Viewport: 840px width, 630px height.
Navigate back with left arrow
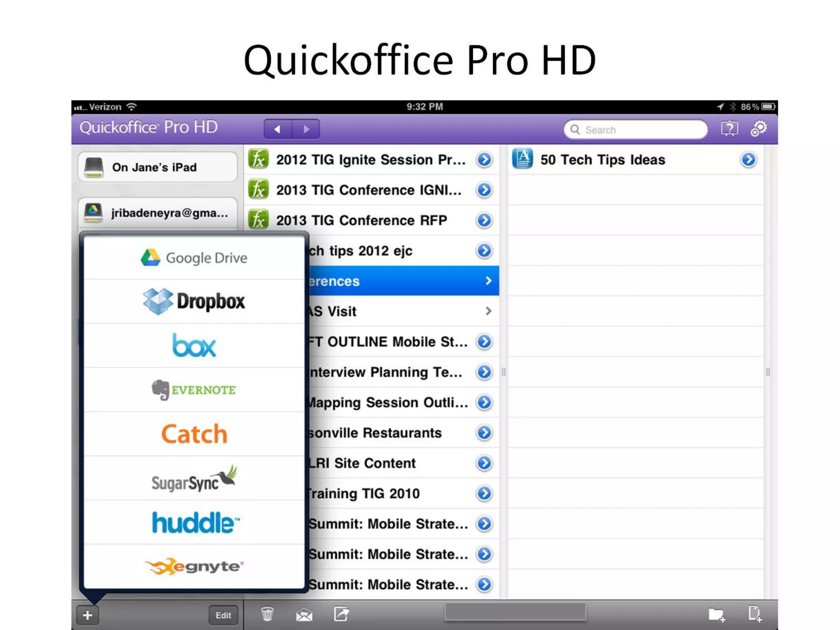tap(278, 129)
